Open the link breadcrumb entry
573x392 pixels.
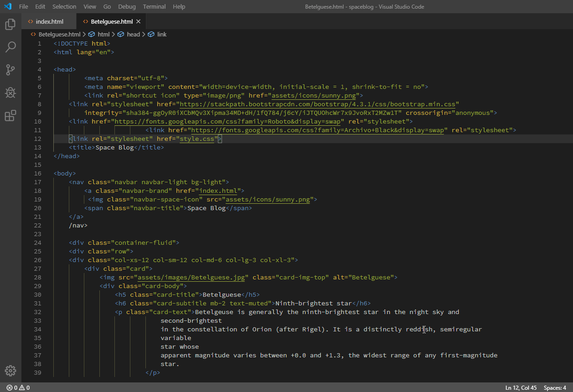161,34
